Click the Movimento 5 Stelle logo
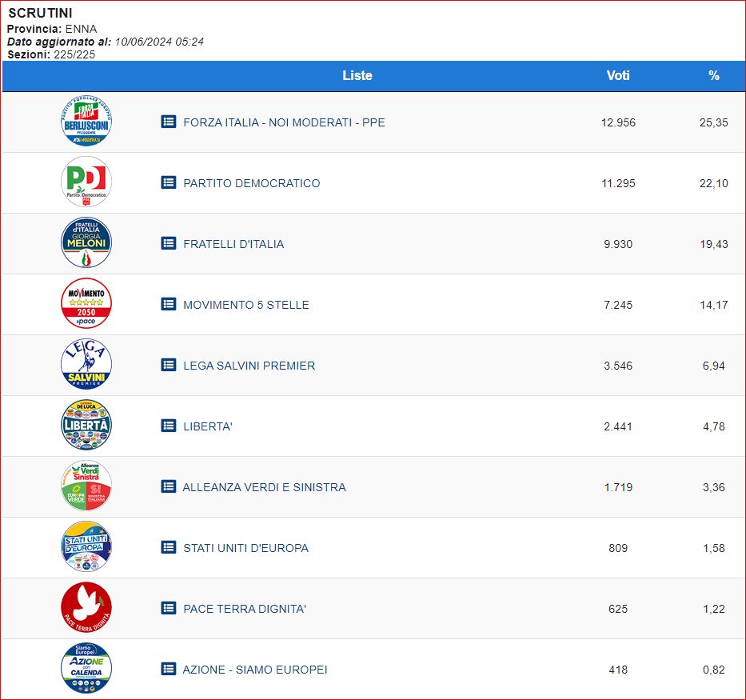 click(x=86, y=304)
